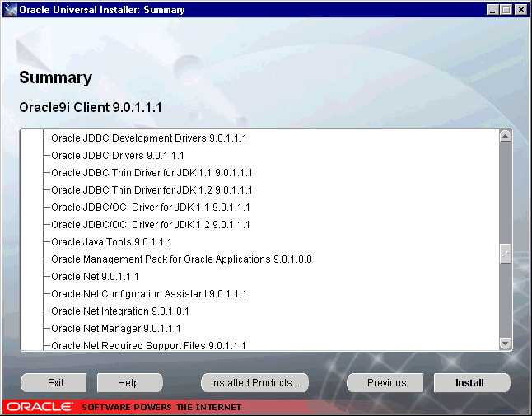Select Oracle JDBC/OCI Driver for JDK 1.2
This screenshot has height=416, width=532.
pos(151,225)
